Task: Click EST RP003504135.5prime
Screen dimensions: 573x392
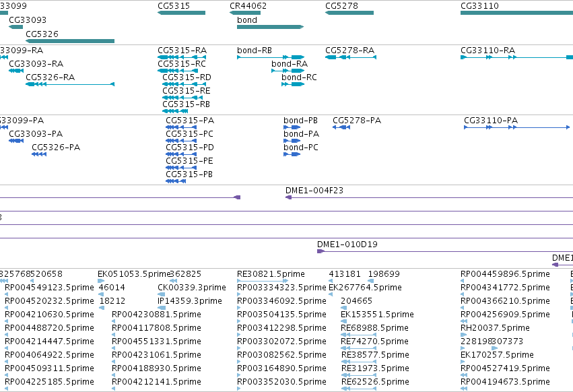Action: point(281,315)
